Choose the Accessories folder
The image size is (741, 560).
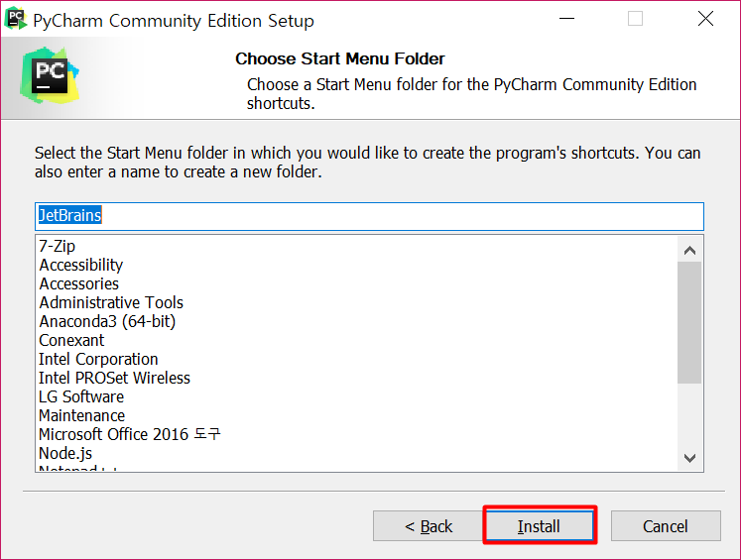tap(79, 283)
